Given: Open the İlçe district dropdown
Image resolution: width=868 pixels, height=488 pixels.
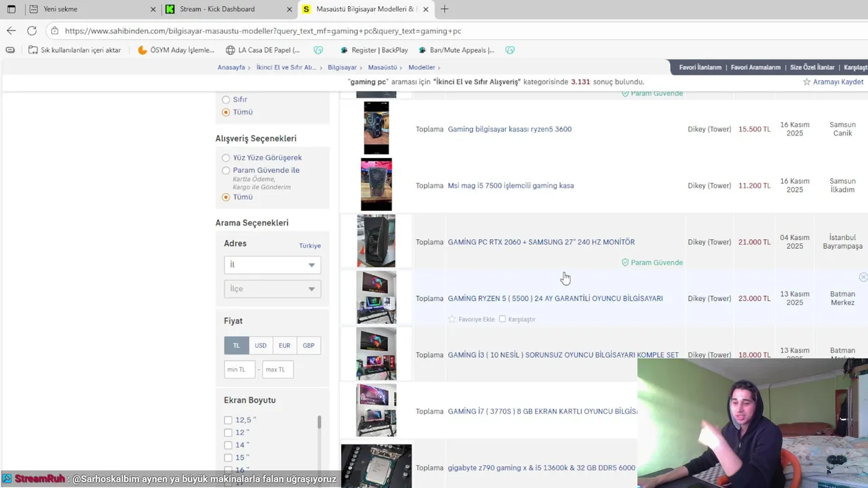Looking at the screenshot, I should 273,289.
